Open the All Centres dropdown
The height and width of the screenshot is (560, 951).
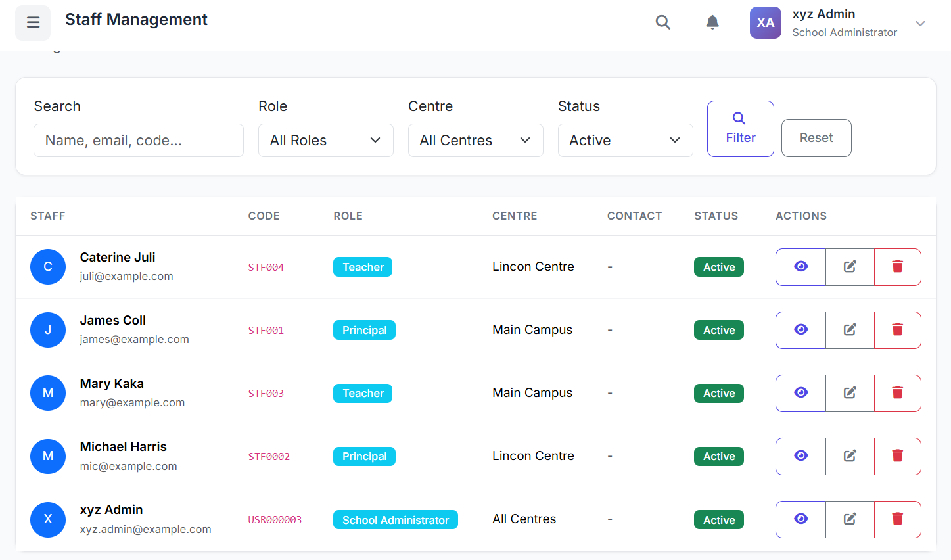click(475, 141)
